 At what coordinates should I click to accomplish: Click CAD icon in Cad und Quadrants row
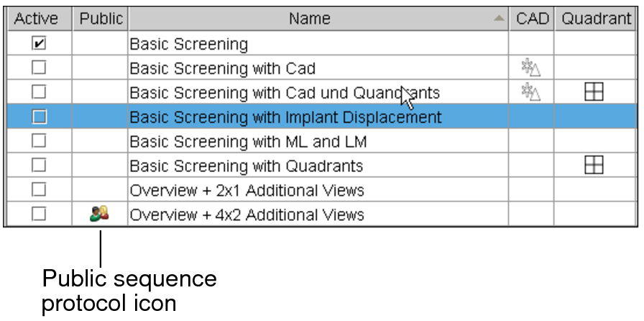(x=530, y=92)
